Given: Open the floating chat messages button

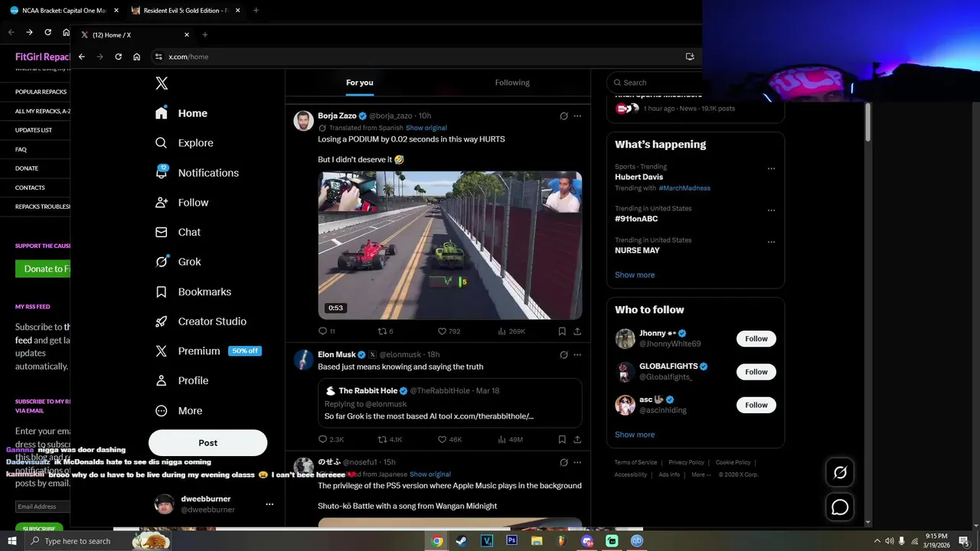Looking at the screenshot, I should [840, 507].
